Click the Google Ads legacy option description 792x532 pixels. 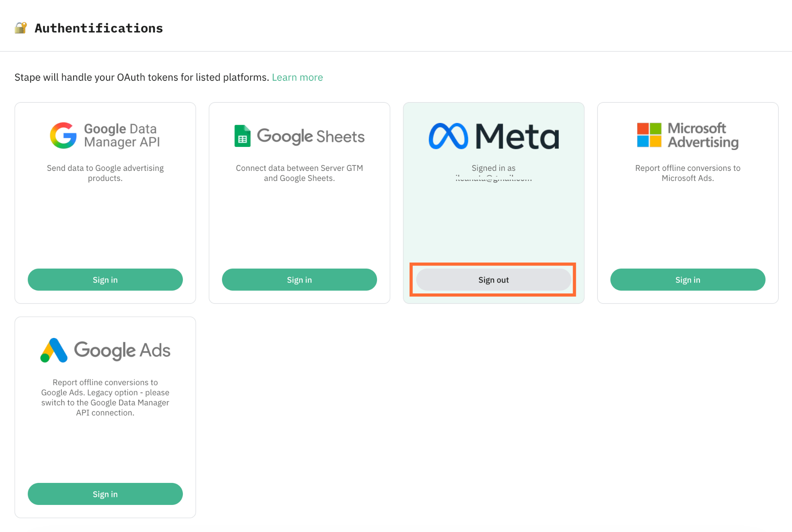[105, 397]
